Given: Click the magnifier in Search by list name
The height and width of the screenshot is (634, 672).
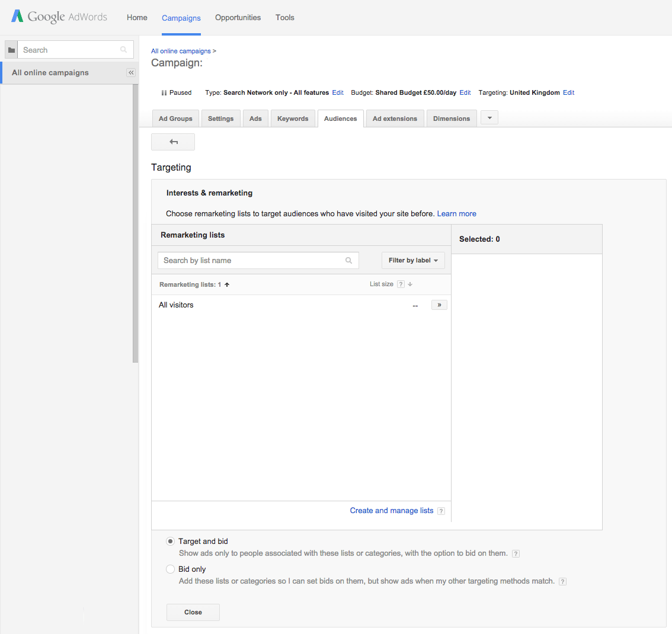Looking at the screenshot, I should (349, 261).
